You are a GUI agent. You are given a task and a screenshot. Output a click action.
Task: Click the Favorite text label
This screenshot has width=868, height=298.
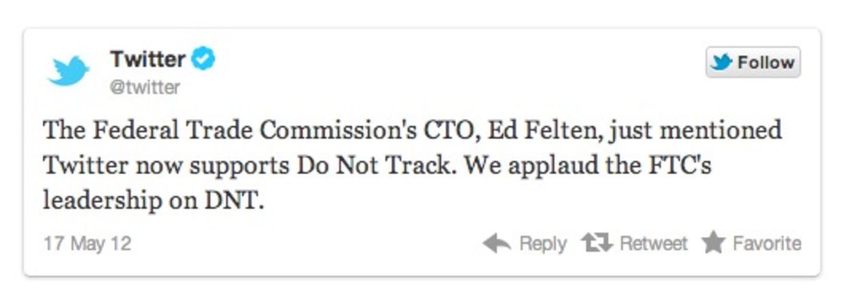click(766, 243)
